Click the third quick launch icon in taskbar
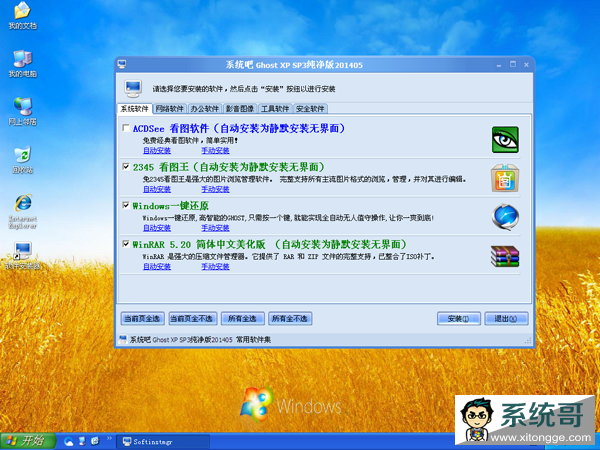The width and height of the screenshot is (600, 450). click(95, 441)
